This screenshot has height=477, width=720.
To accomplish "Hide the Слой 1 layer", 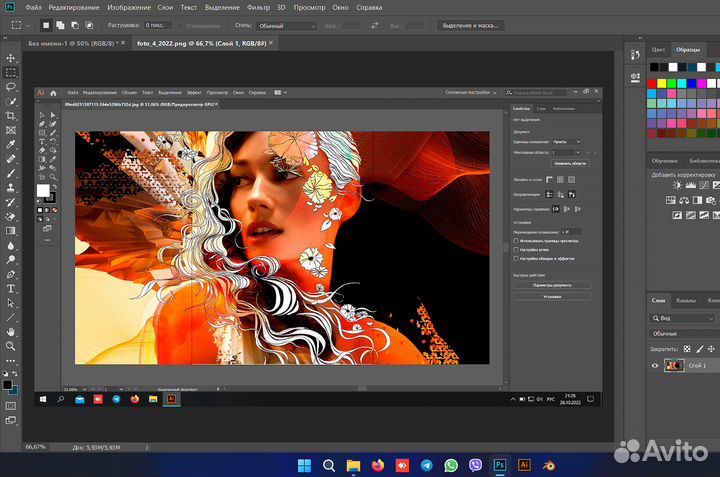I will [656, 366].
